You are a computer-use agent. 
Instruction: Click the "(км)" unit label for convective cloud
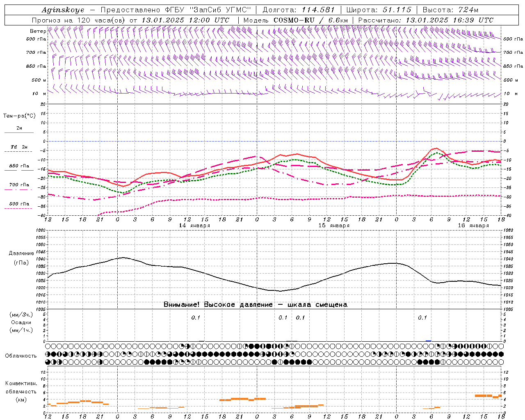click(21, 399)
